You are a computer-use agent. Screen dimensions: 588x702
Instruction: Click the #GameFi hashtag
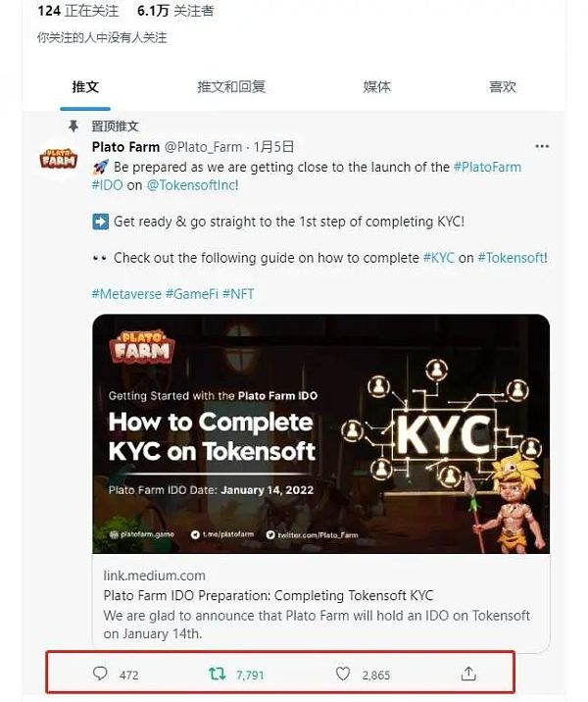(x=192, y=294)
